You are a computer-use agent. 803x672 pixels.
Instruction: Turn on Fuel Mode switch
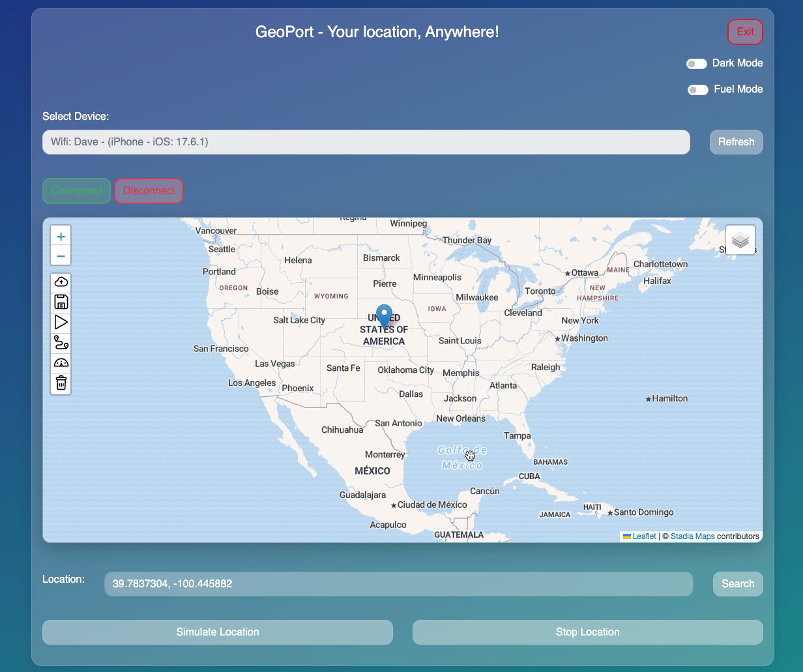697,90
